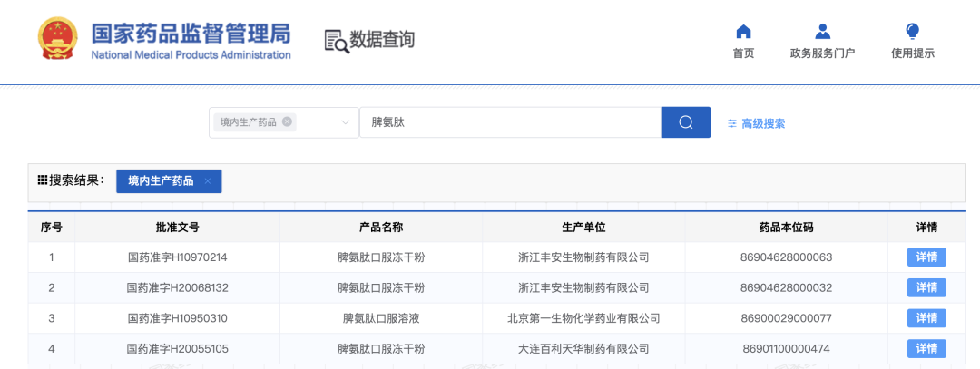Click National Medical Products Administration subtitle
The image size is (980, 369).
pyautogui.click(x=191, y=55)
